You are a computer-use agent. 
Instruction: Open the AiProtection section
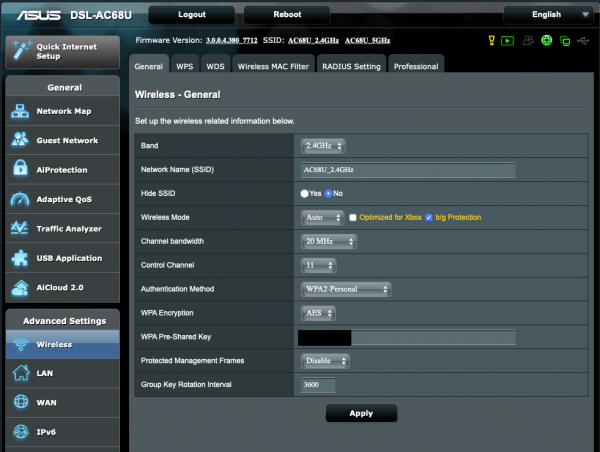pos(61,170)
